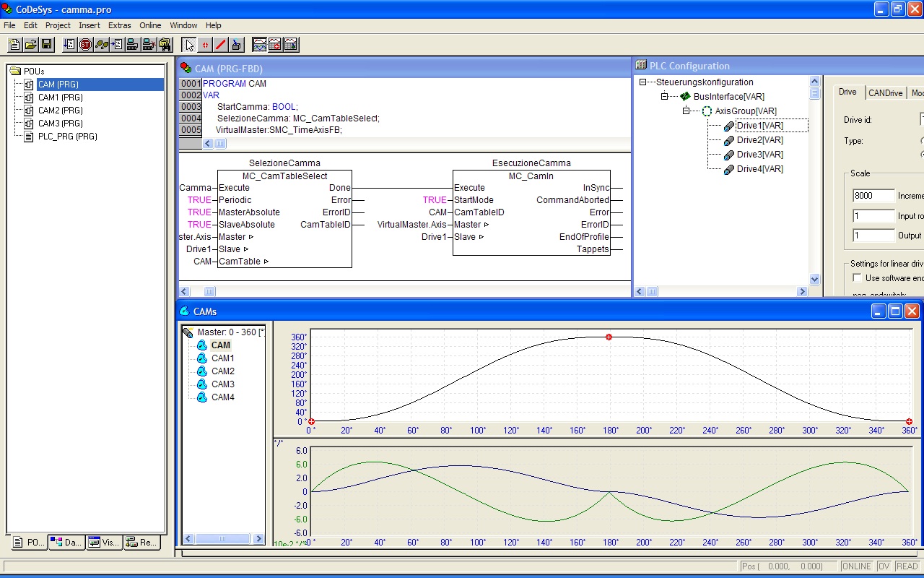Select CAM3 in the CAMs list
The image size is (924, 578).
[x=222, y=384]
